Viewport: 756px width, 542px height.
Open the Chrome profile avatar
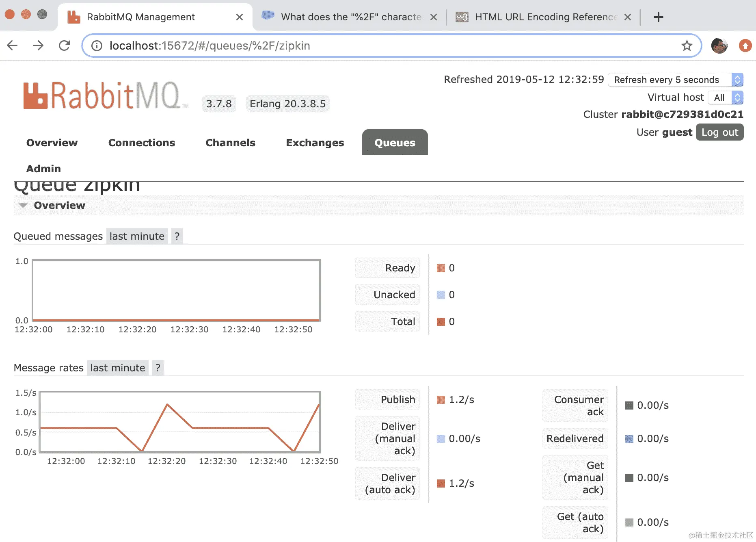(x=719, y=46)
